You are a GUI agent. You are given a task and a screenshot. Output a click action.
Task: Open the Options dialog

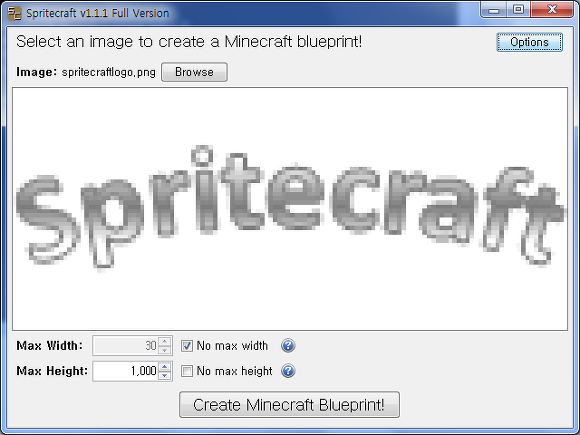pyautogui.click(x=529, y=42)
